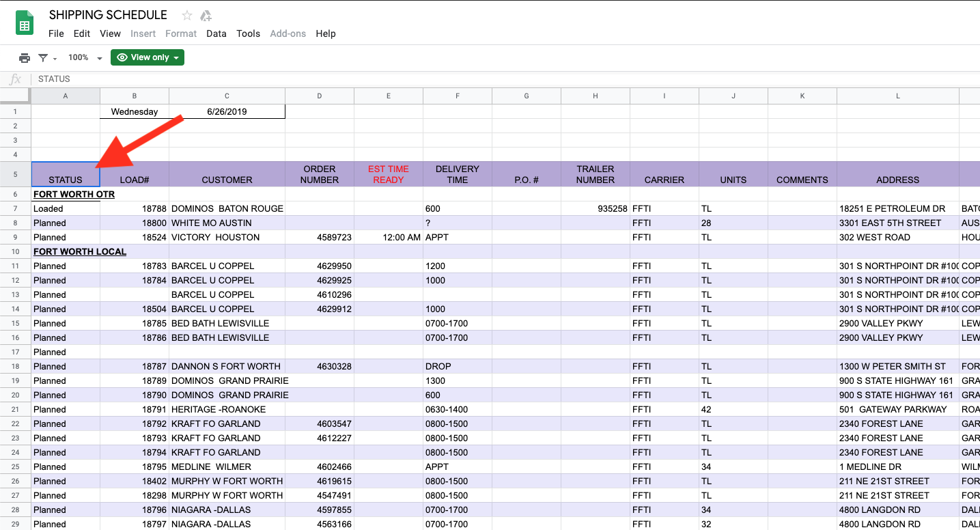Screen dimensions: 980x530
Task: Open the 100% zoom dropdown
Action: (x=85, y=58)
